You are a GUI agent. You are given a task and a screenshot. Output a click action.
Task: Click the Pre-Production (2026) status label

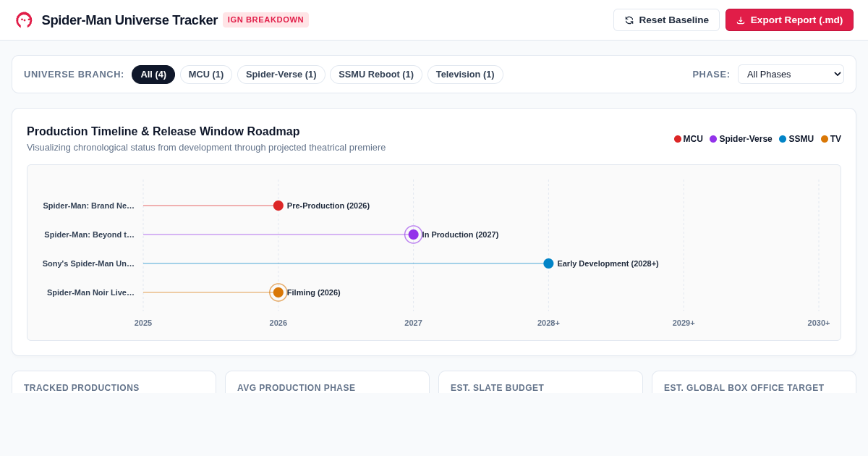tap(328, 206)
